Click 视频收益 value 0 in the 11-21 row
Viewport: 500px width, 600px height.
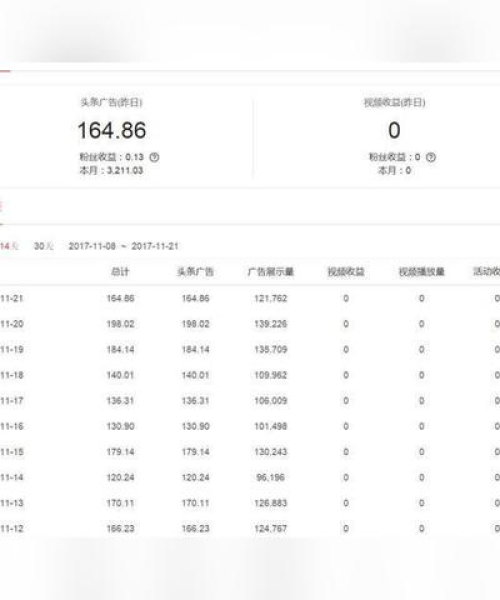pyautogui.click(x=346, y=298)
